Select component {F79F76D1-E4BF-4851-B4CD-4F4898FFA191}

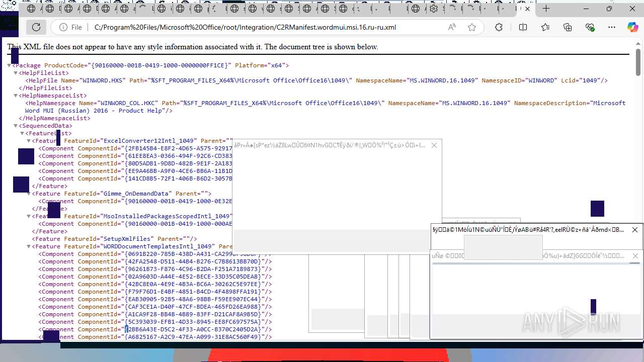pos(155,292)
